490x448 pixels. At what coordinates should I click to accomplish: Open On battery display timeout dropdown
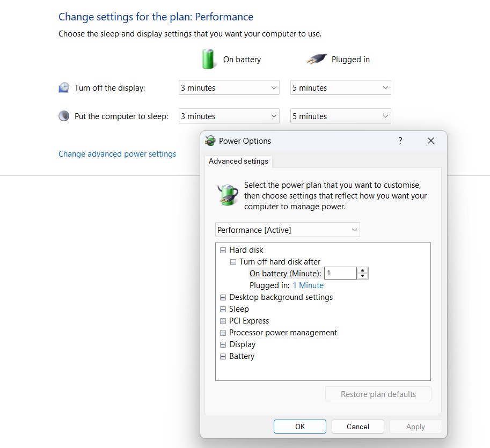pos(229,87)
